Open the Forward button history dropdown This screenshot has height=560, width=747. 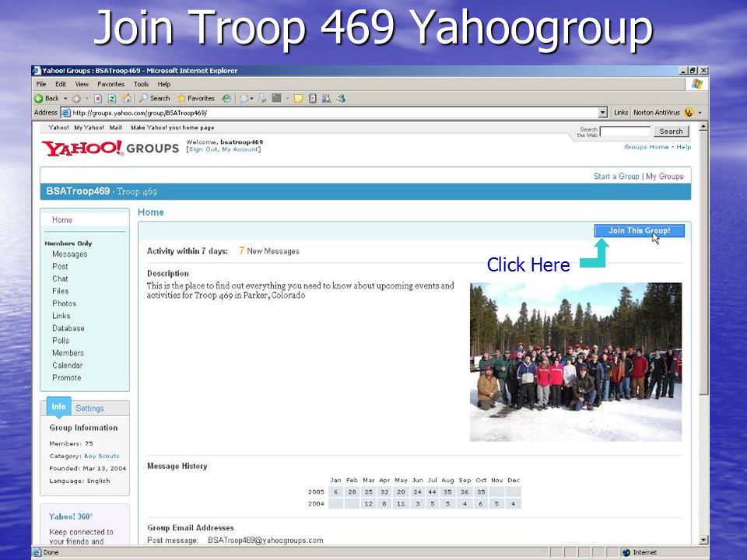(x=86, y=99)
